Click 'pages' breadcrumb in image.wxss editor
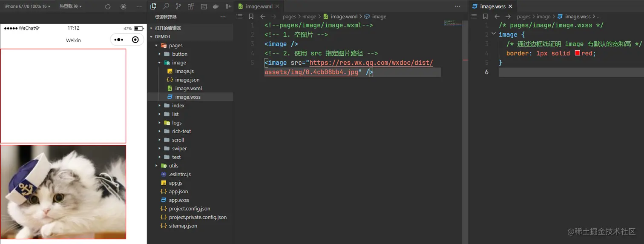 523,17
